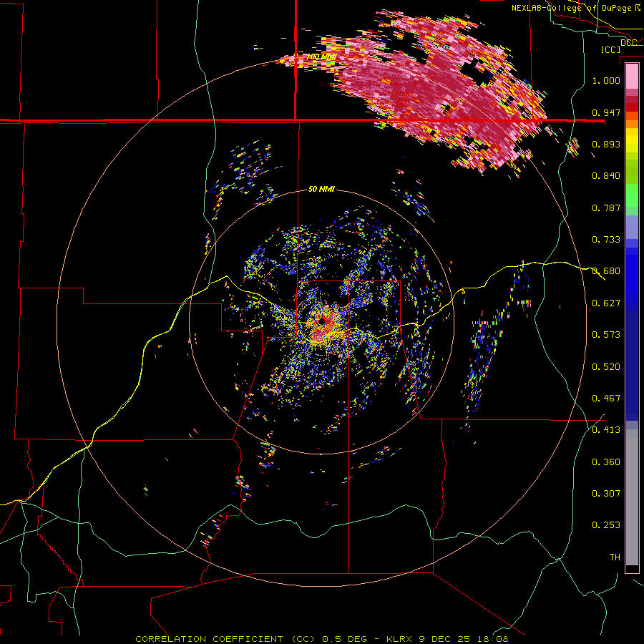
Task: Click the 50 NMI range ring label
Action: tap(321, 190)
